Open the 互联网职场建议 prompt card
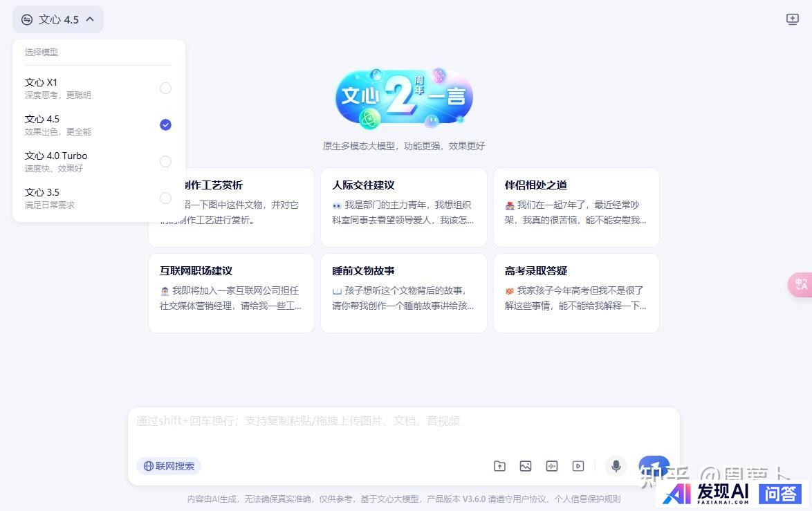This screenshot has height=511, width=812. click(x=231, y=293)
